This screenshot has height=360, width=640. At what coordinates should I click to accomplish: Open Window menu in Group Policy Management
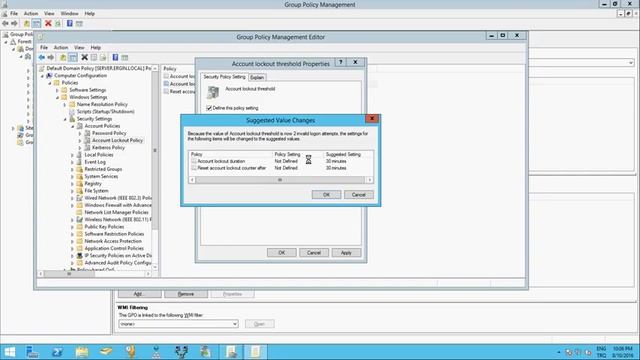(x=69, y=13)
